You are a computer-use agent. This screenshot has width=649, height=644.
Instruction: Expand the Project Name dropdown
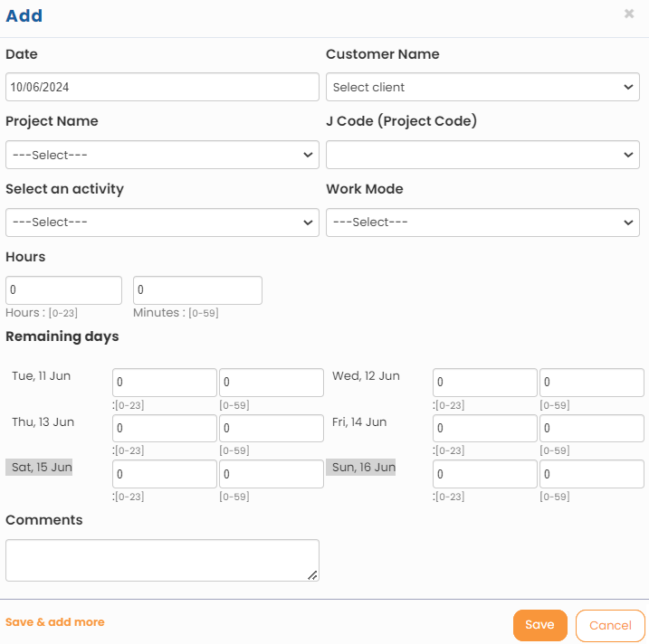coord(162,155)
